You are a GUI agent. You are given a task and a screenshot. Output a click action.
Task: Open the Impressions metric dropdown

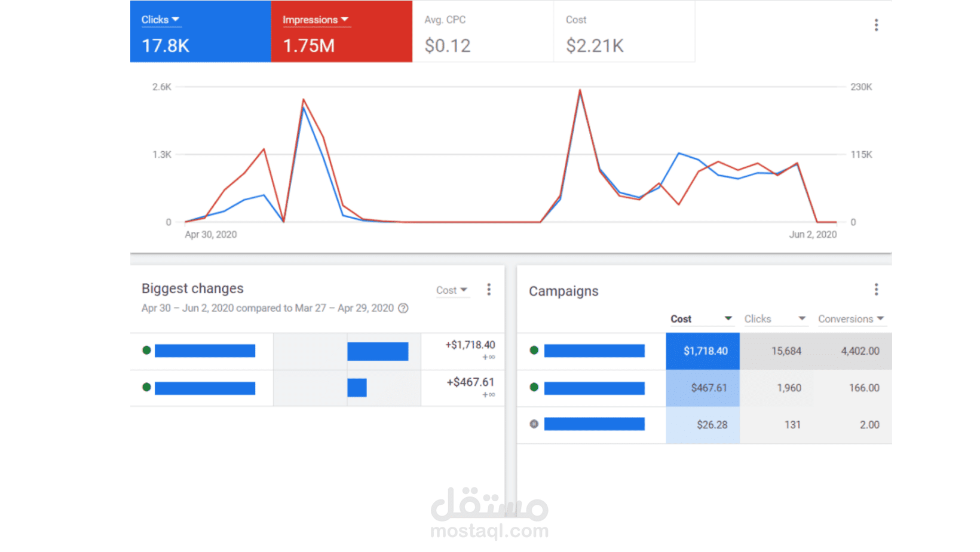pyautogui.click(x=316, y=20)
